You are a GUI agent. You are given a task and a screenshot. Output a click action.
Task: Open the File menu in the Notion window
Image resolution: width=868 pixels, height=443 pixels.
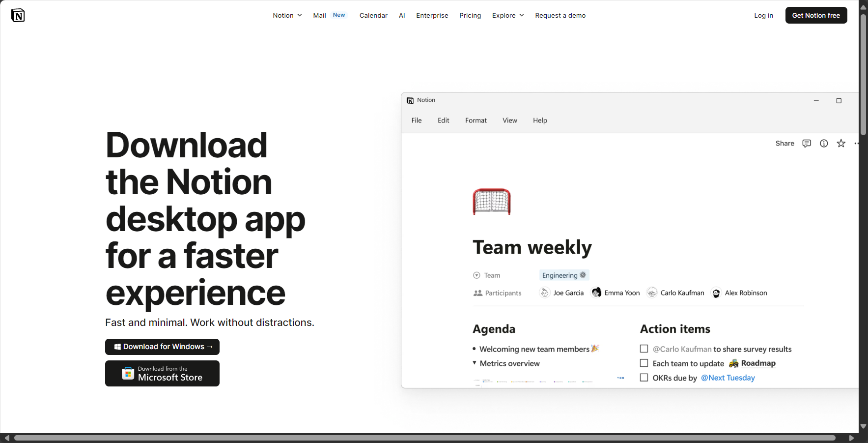[x=417, y=120]
